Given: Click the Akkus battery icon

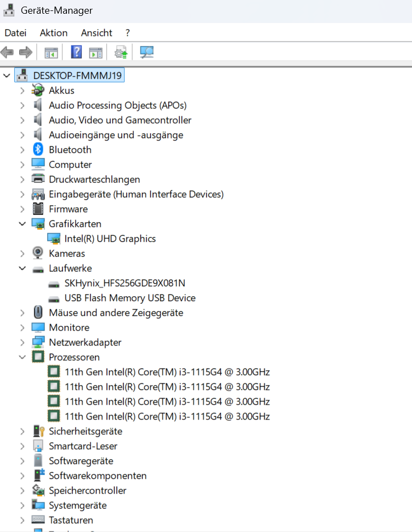Looking at the screenshot, I should [x=38, y=90].
